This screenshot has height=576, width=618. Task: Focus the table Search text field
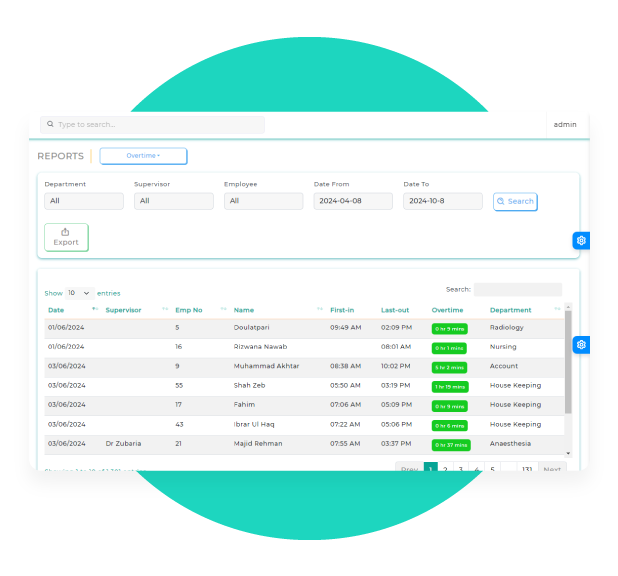pos(517,290)
